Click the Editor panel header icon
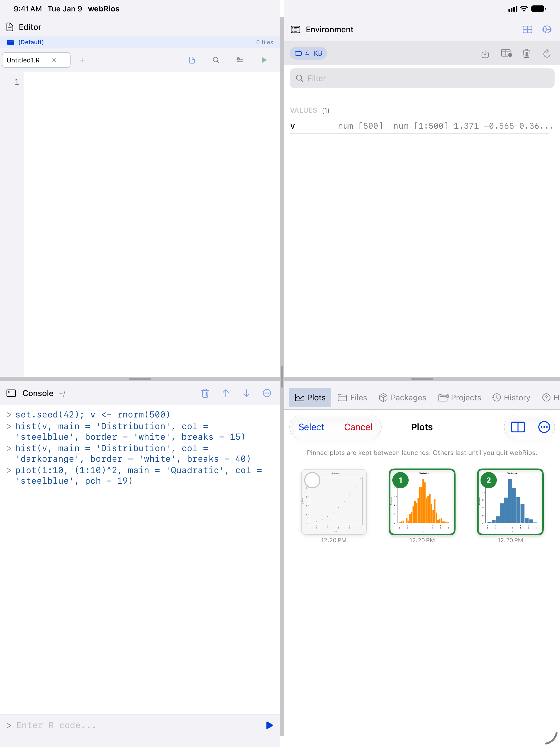Screen dimensions: 560x747 click(x=10, y=27)
